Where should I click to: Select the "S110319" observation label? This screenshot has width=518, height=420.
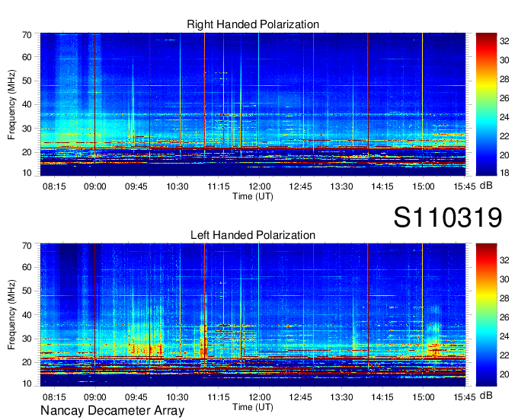click(448, 218)
